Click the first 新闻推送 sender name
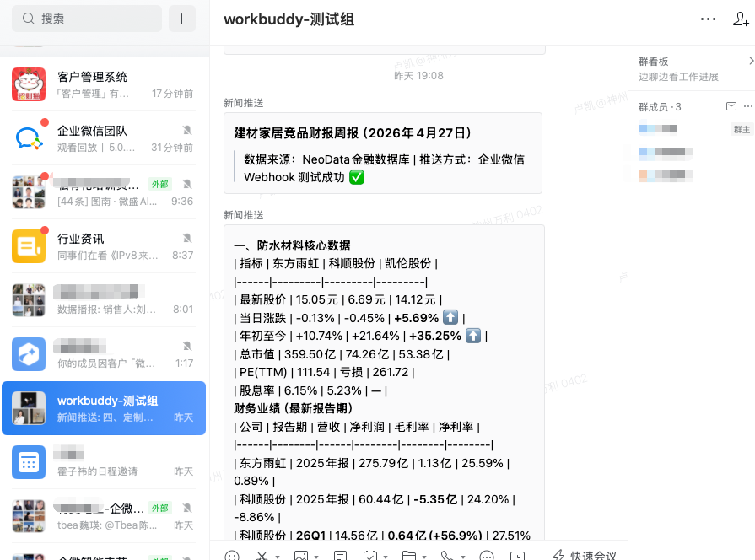Image resolution: width=755 pixels, height=560 pixels. coord(243,103)
